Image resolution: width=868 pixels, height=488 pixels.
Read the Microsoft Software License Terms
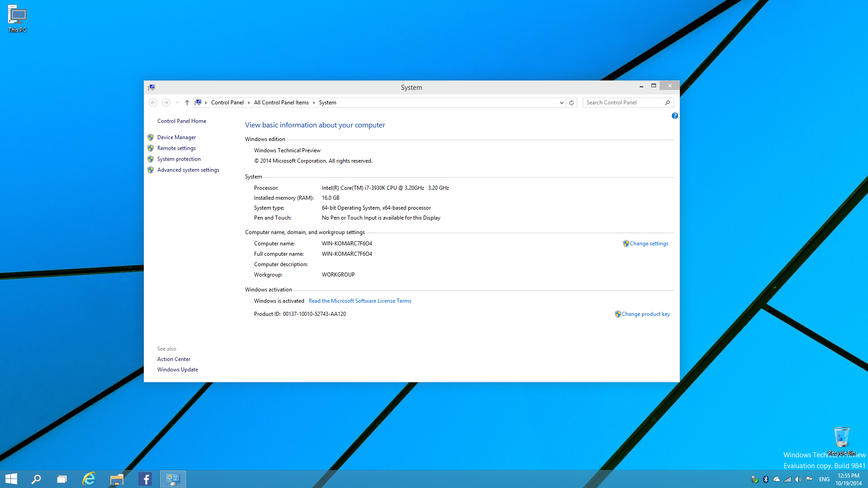pos(360,301)
